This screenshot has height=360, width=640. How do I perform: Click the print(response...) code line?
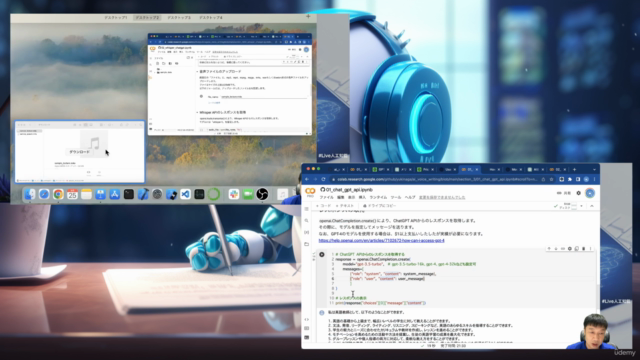tap(380, 303)
